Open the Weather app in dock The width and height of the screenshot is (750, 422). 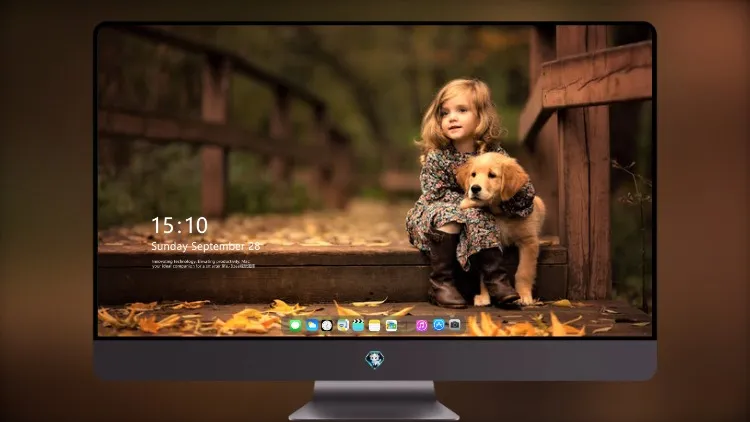coord(312,325)
